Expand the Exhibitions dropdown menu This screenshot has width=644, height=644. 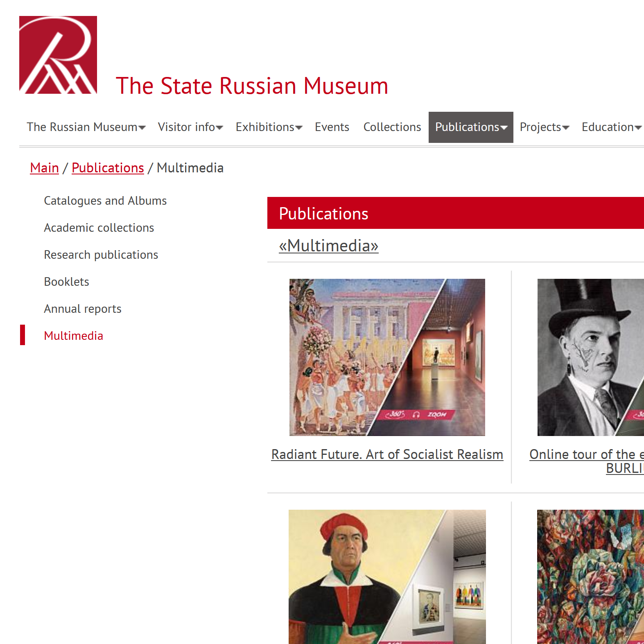[x=269, y=127]
